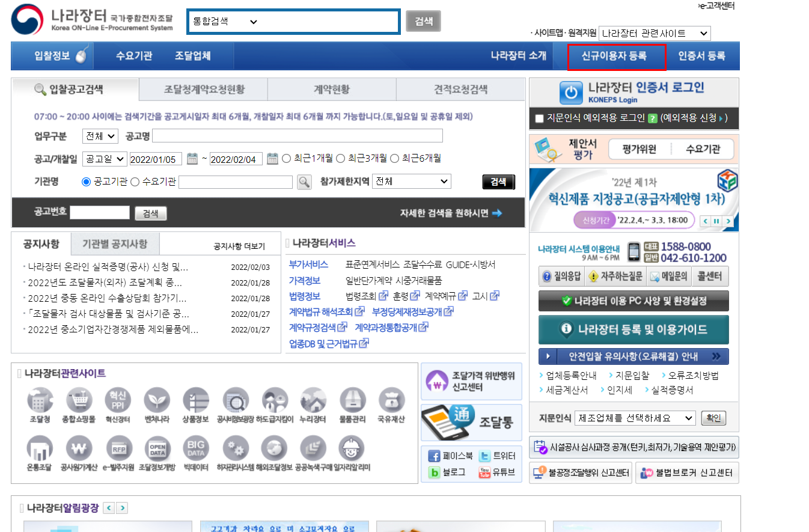Open the 통합검색 dropdown at top
The width and height of the screenshot is (809, 532).
(x=225, y=22)
